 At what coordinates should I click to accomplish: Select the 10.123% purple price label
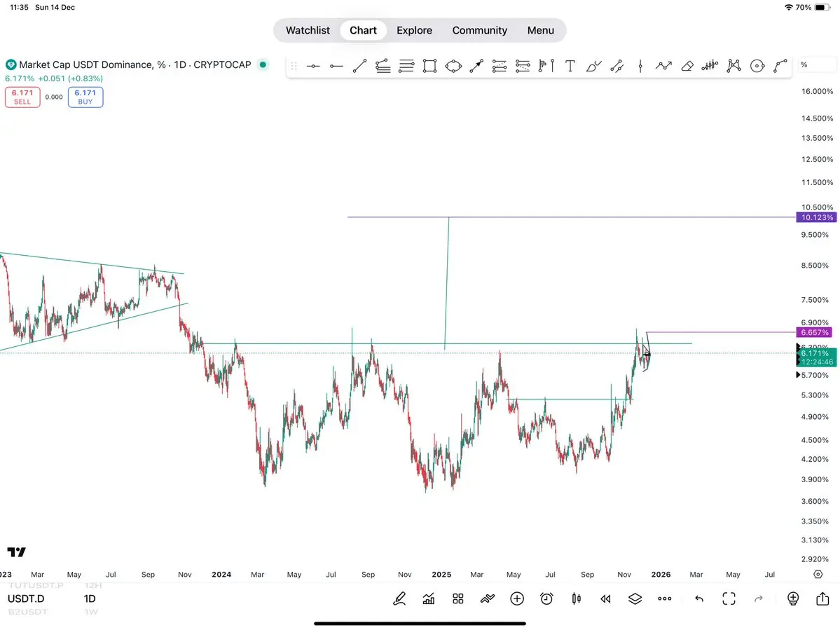coord(816,217)
